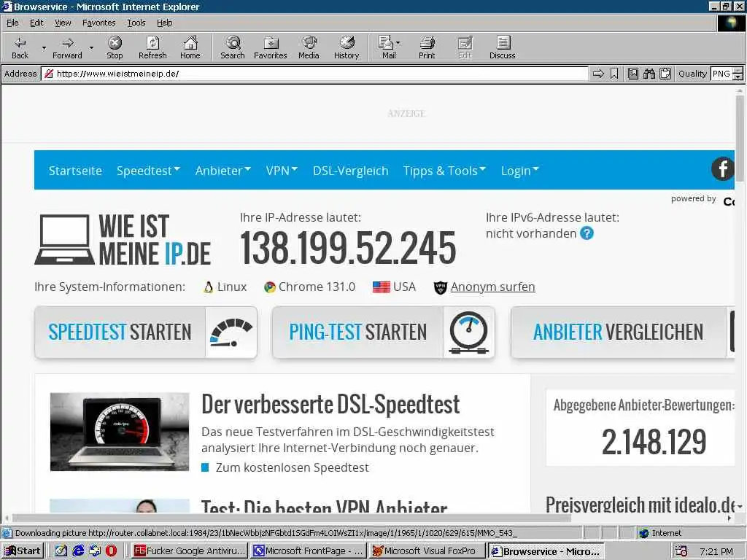Open the File menu
Viewport: 747px width, 560px height.
12,23
